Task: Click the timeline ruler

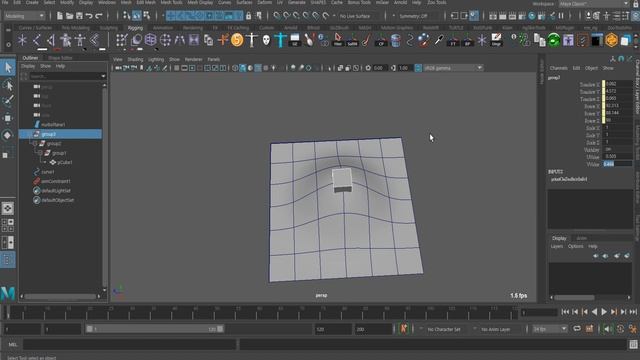Action: point(261,312)
